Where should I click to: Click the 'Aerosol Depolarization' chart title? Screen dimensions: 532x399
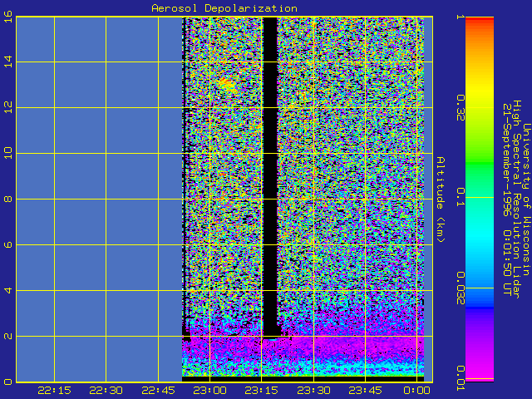click(224, 8)
